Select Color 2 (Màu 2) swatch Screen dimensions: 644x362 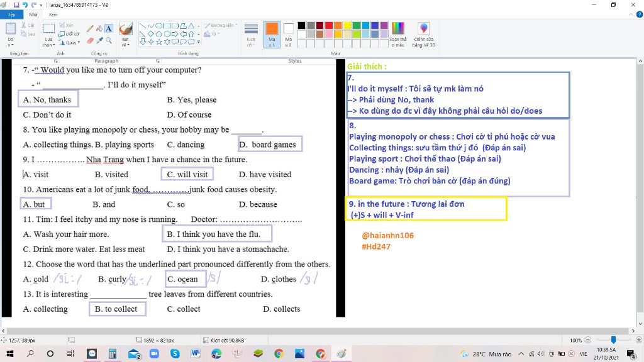tap(288, 35)
